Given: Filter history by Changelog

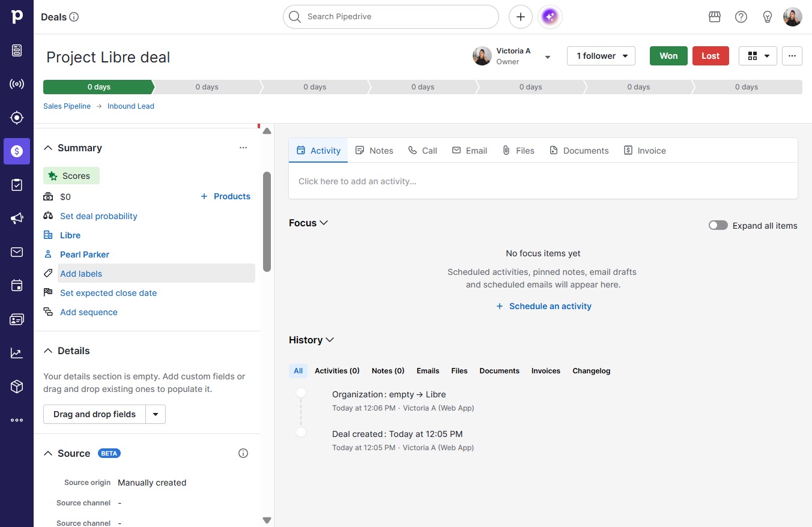Looking at the screenshot, I should pyautogui.click(x=591, y=371).
